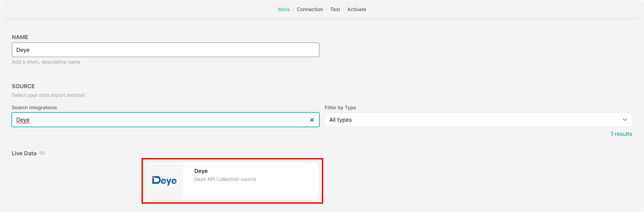This screenshot has width=644, height=212.
Task: Go to the Connection step
Action: (310, 9)
